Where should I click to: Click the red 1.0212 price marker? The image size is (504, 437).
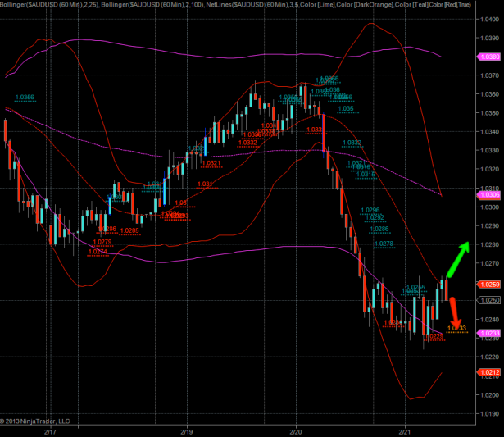point(491,372)
